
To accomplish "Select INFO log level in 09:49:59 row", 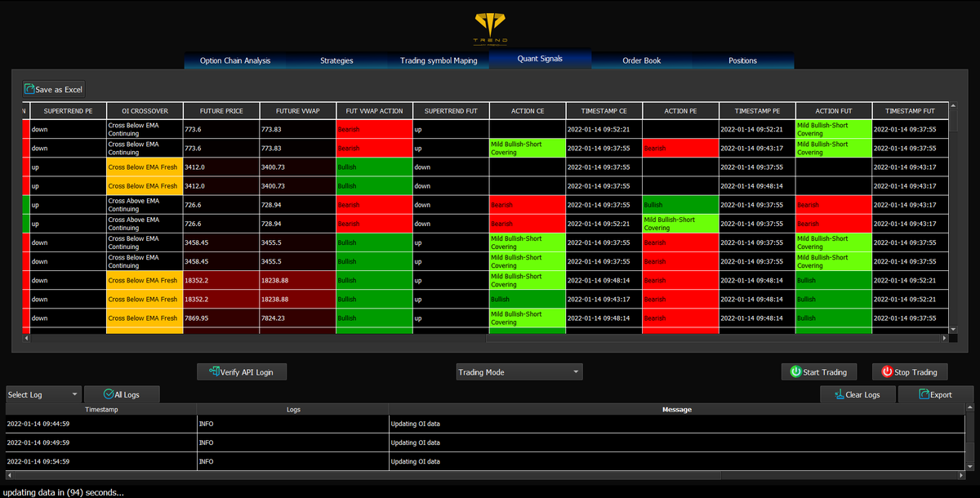I will (292, 442).
